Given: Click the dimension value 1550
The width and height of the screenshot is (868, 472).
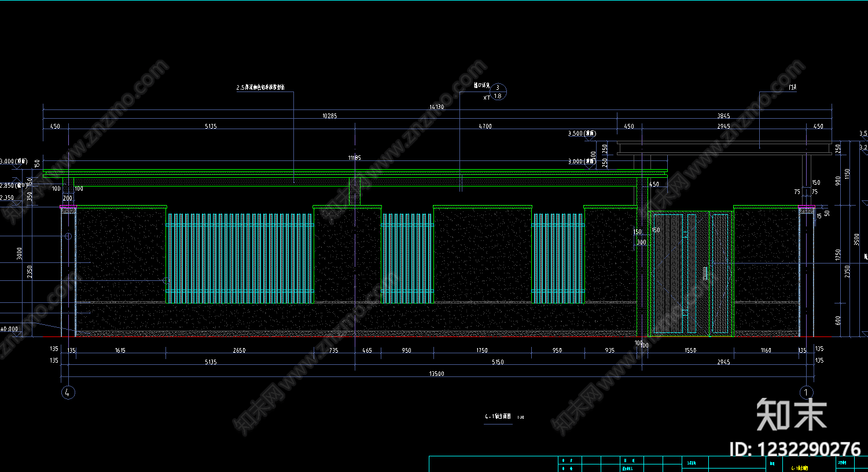Looking at the screenshot, I should pos(690,350).
